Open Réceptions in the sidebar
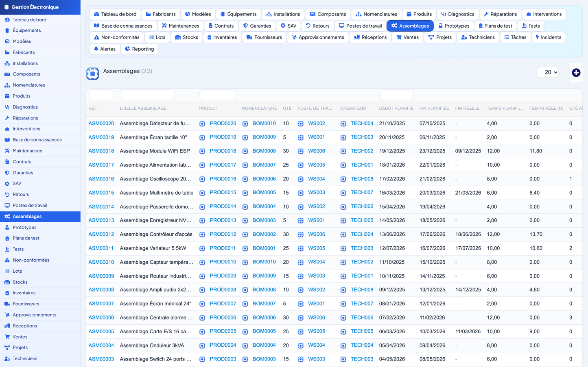The image size is (588, 367). click(40, 326)
